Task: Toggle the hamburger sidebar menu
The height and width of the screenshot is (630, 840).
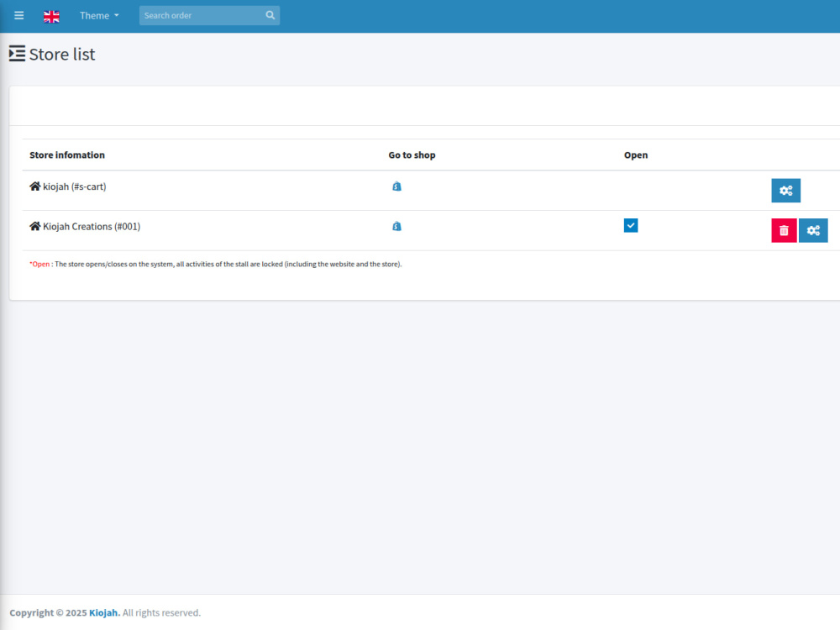Action: [18, 15]
